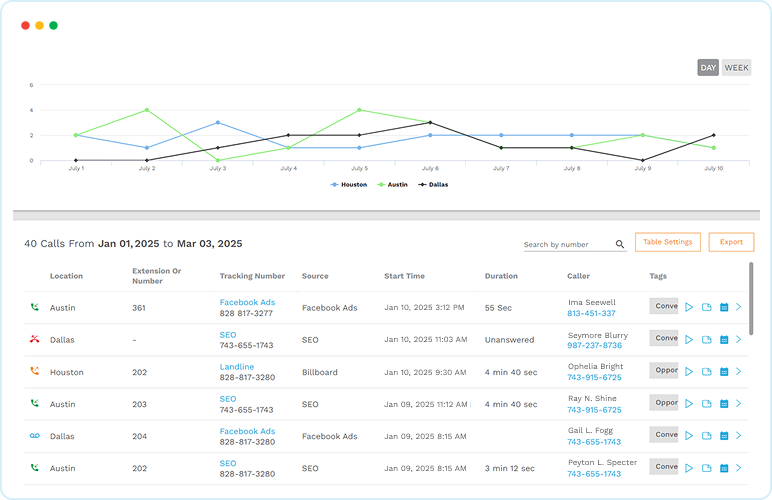Click the search magnifier icon
This screenshot has width=772, height=500.
[x=620, y=244]
